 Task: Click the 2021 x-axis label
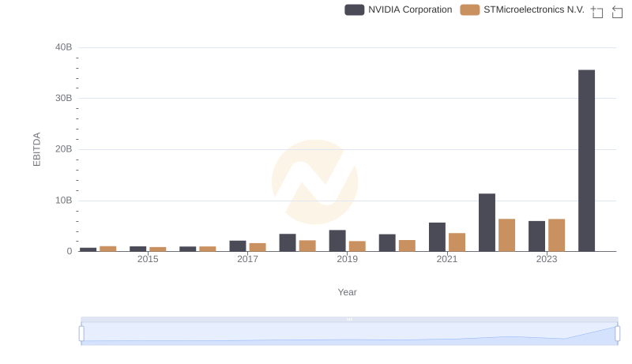446,259
